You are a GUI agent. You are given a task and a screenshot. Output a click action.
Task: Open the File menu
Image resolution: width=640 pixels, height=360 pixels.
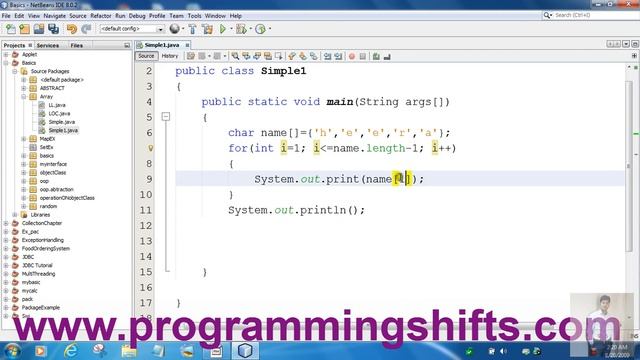6,16
